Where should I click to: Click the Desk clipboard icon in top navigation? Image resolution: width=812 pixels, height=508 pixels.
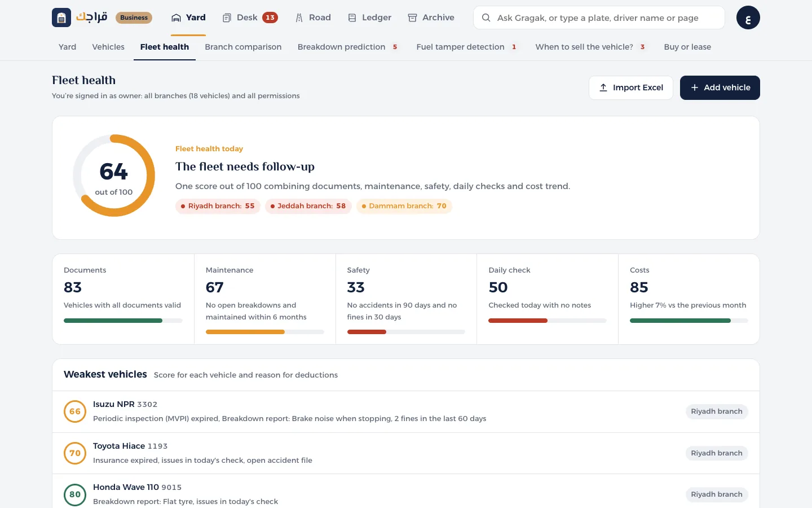click(227, 18)
